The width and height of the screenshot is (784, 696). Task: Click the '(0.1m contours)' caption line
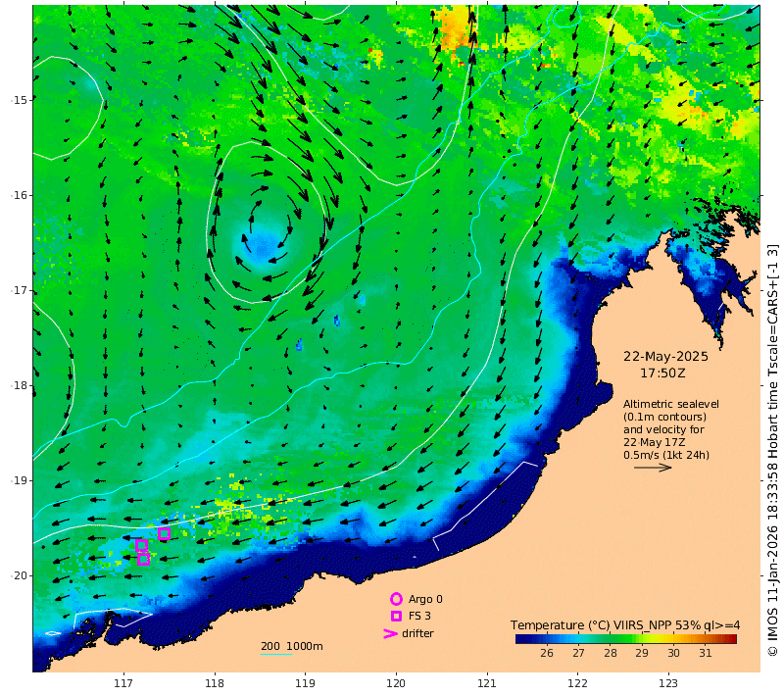tap(664, 417)
